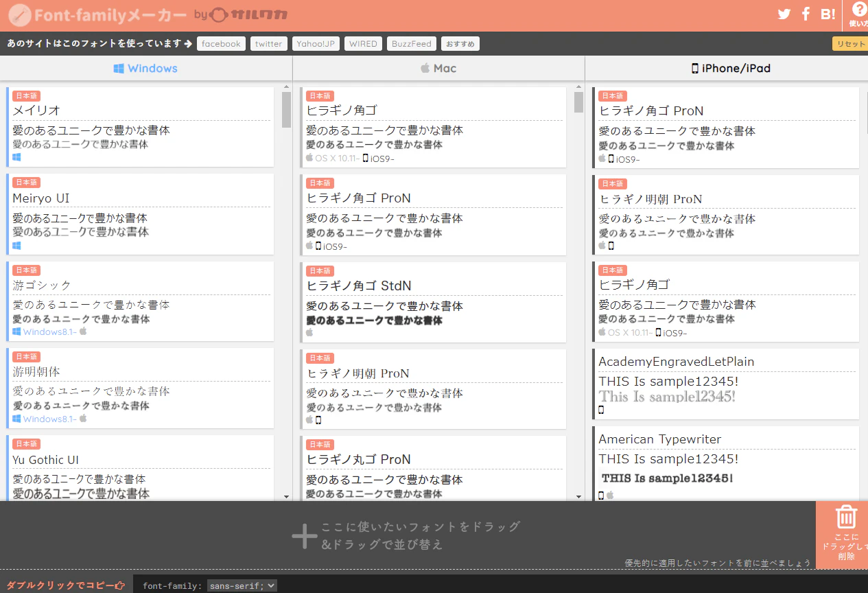Click the メイリオ font name

pyautogui.click(x=36, y=110)
